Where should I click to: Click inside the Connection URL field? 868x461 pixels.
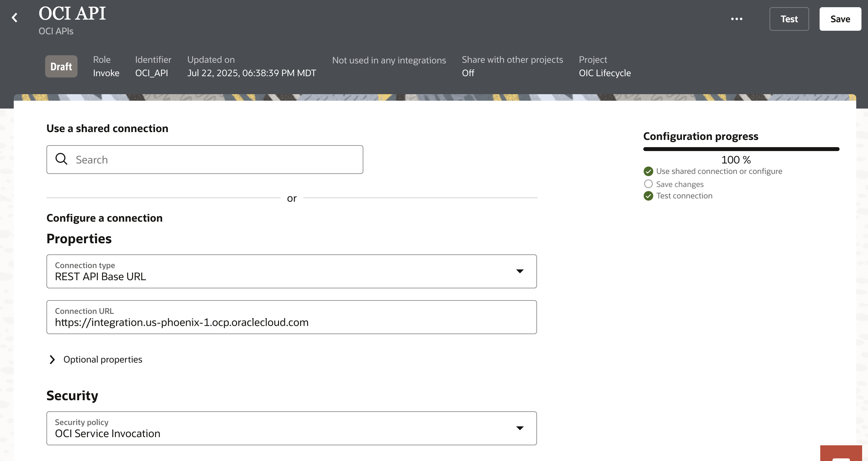[291, 322]
